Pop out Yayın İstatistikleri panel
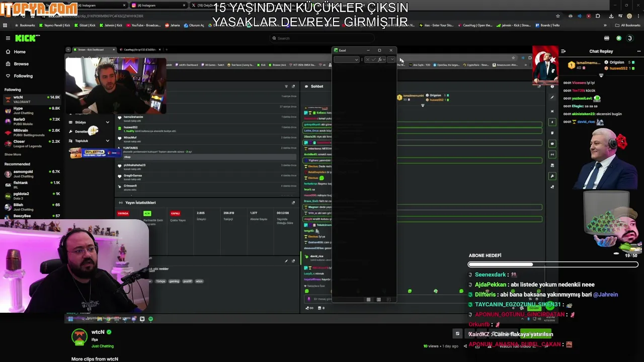 pyautogui.click(x=293, y=203)
